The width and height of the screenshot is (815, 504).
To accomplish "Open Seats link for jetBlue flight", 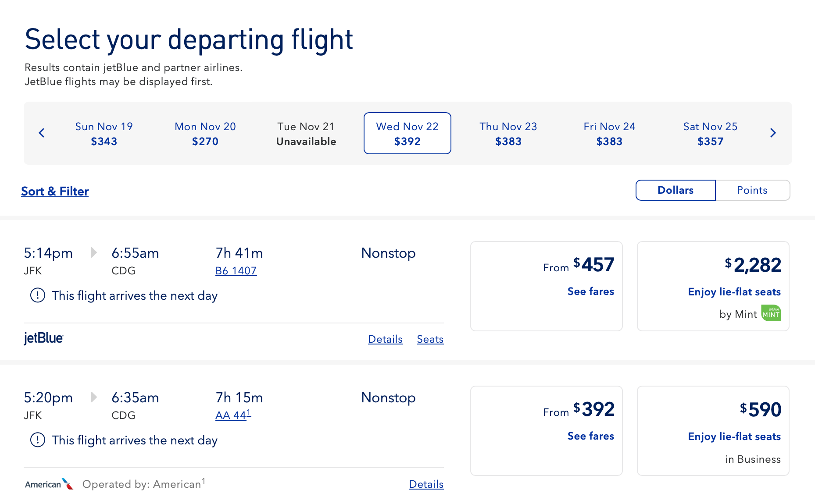I will [x=430, y=339].
